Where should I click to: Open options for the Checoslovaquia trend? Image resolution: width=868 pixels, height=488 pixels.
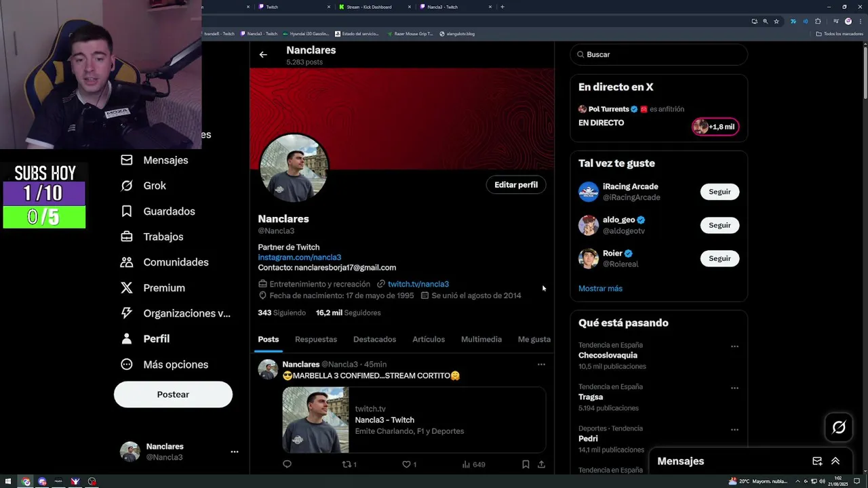click(x=734, y=346)
